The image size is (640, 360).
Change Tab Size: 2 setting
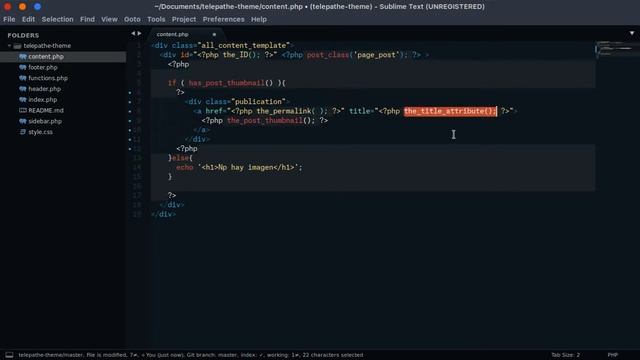(565, 355)
